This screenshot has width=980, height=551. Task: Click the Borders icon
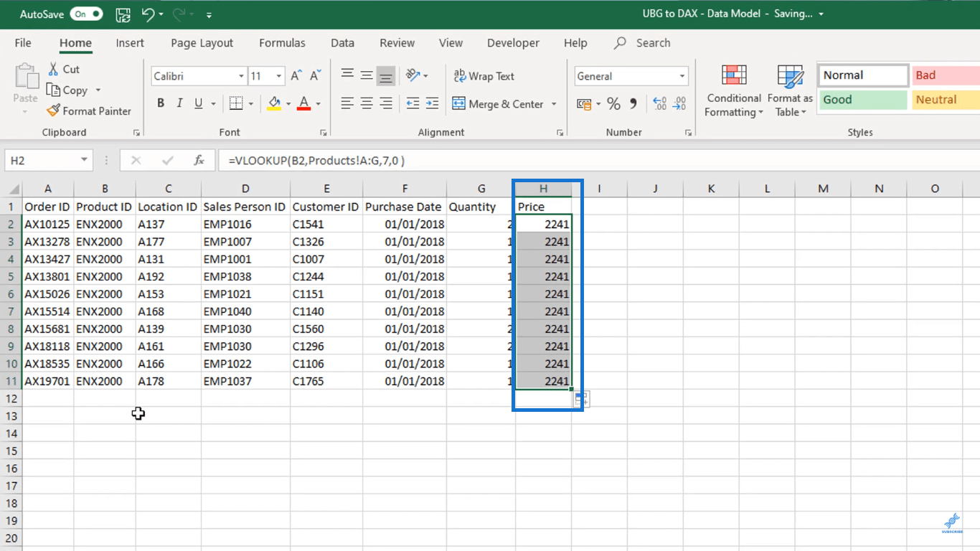coord(236,103)
